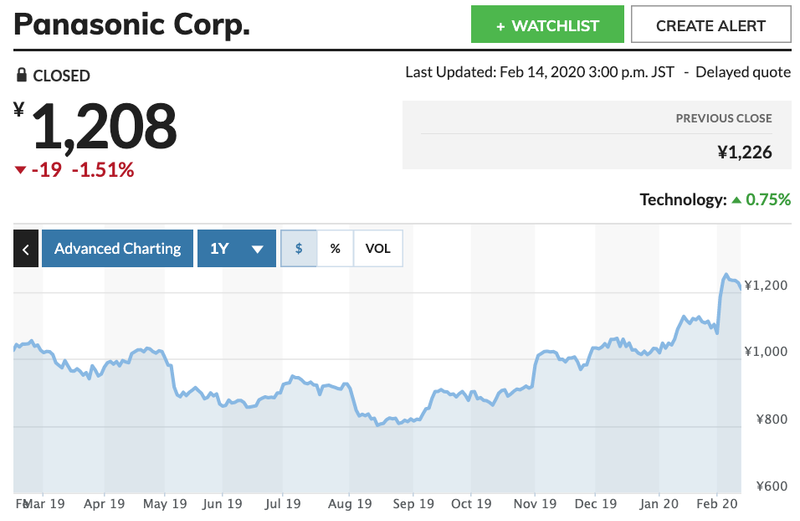This screenshot has height=521, width=800.
Task: Click the PREVIOUS CLOSE label
Action: click(x=724, y=118)
